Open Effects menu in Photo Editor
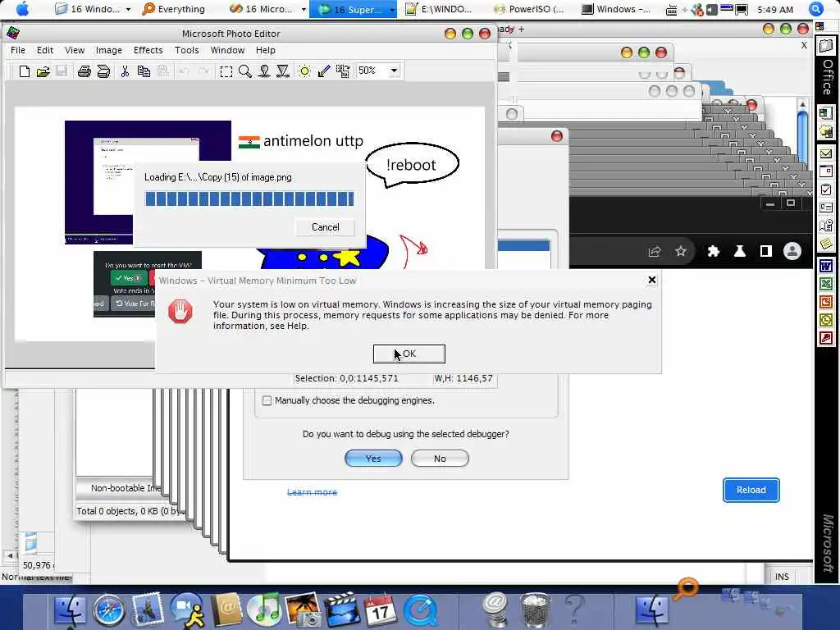The height and width of the screenshot is (630, 840). click(148, 50)
